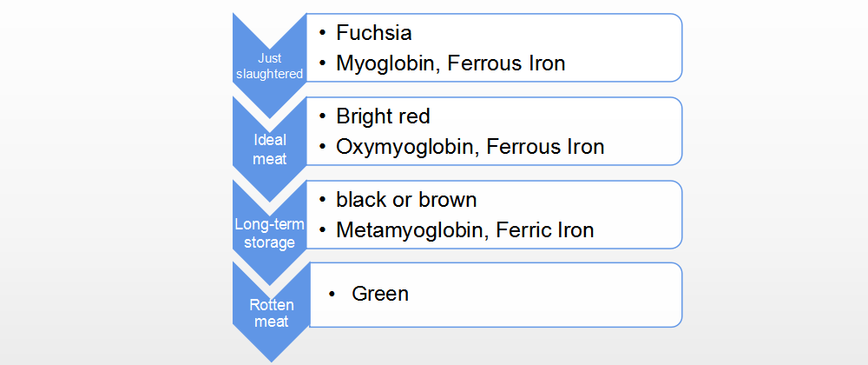Click the bullet point before 'Green'
This screenshot has height=365, width=868.
332,294
